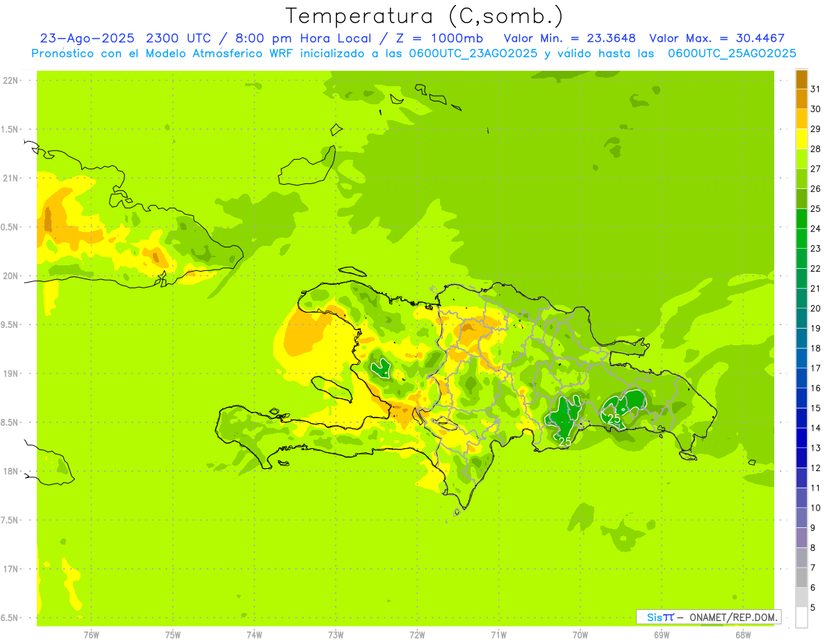Click the "70W" longitude axis label
834x644 pixels.
coord(580,635)
